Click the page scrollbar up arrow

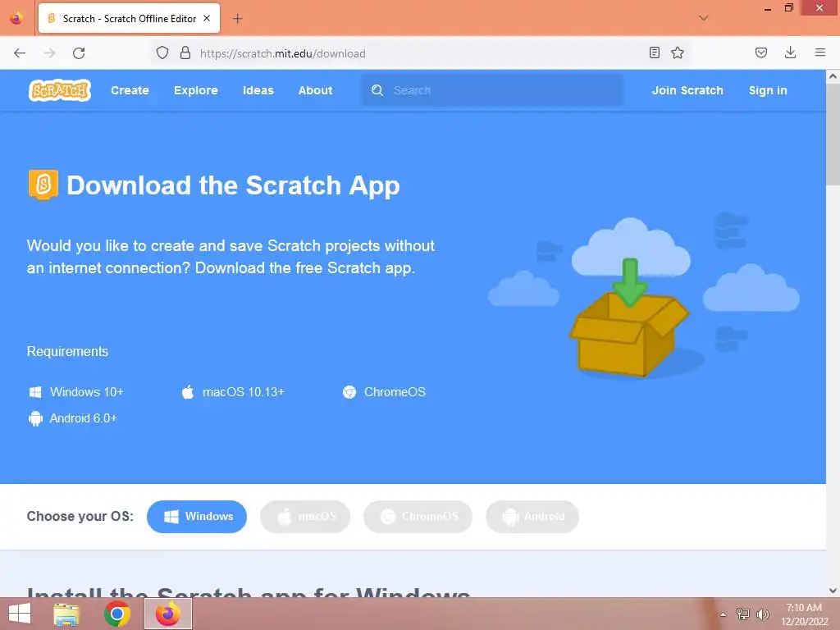click(833, 76)
